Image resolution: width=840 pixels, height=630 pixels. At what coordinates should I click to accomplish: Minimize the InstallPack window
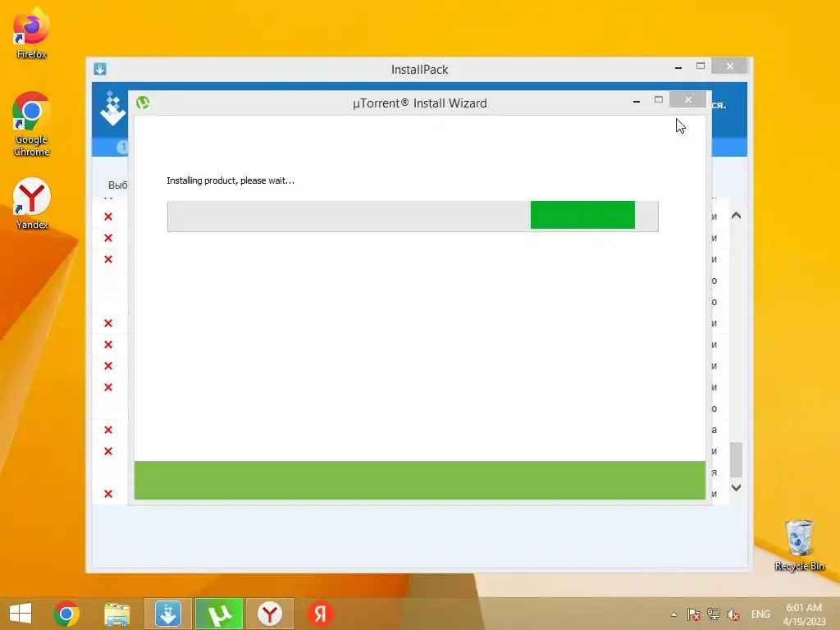coord(678,67)
